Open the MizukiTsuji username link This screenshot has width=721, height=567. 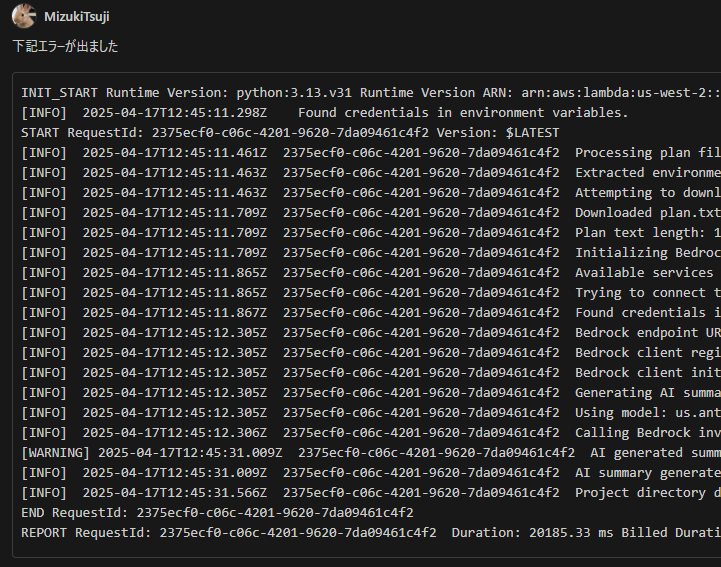tap(77, 17)
